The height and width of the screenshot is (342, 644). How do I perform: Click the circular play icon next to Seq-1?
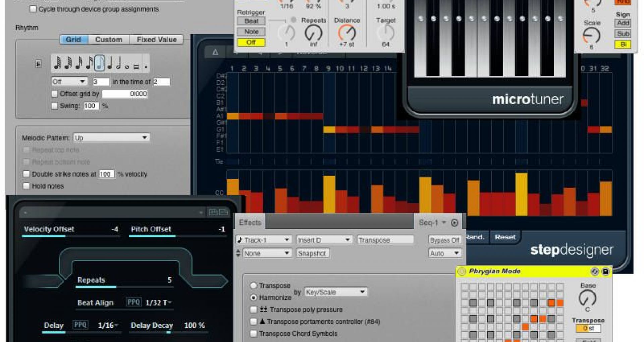(x=454, y=223)
